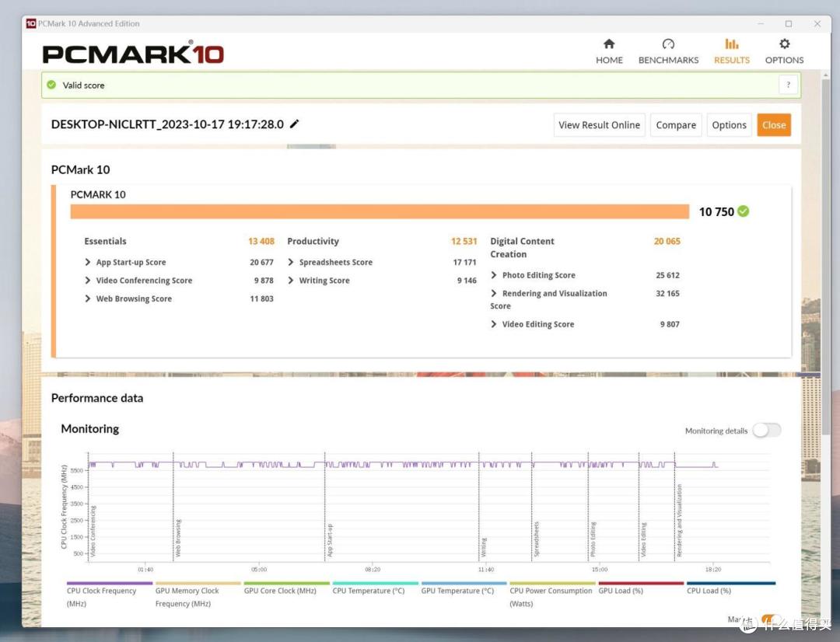
Task: Click the App Start-up score value 20 677
Action: tap(261, 262)
